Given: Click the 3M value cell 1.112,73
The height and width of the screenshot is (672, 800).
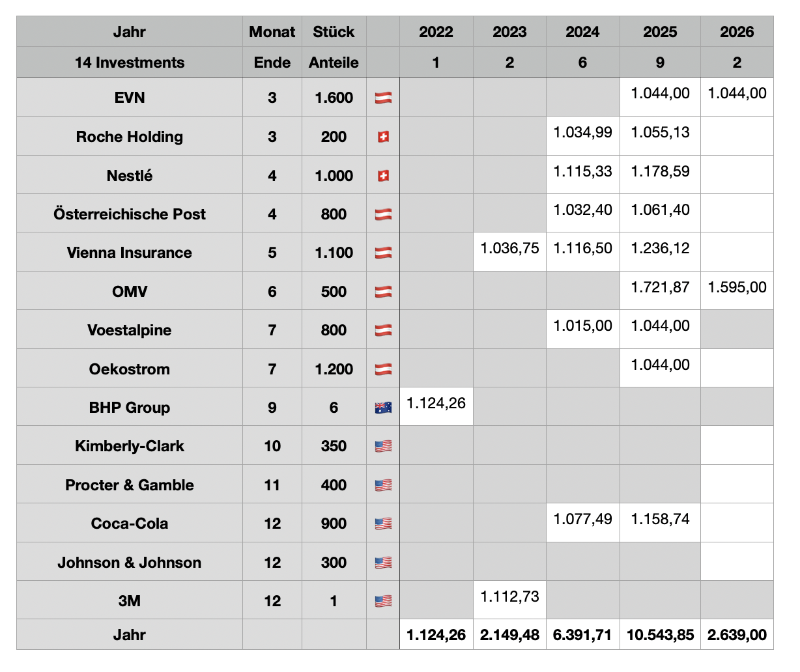Looking at the screenshot, I should [509, 597].
